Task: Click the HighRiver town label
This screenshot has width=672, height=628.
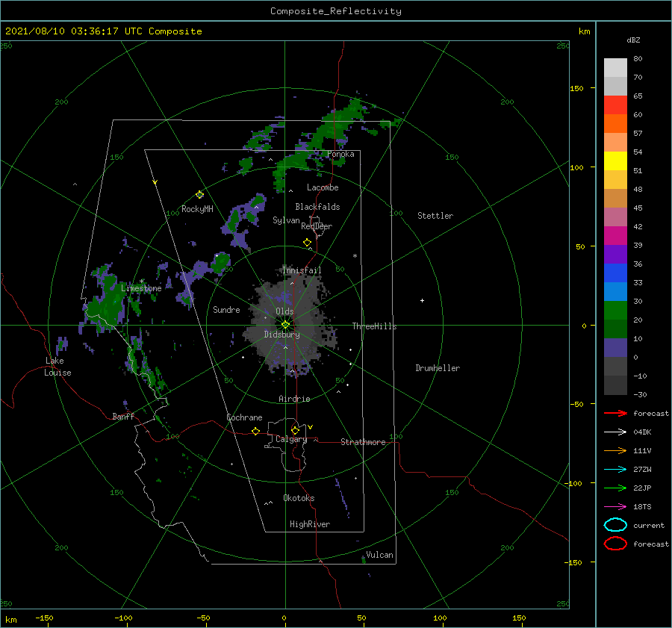Action: pos(310,524)
